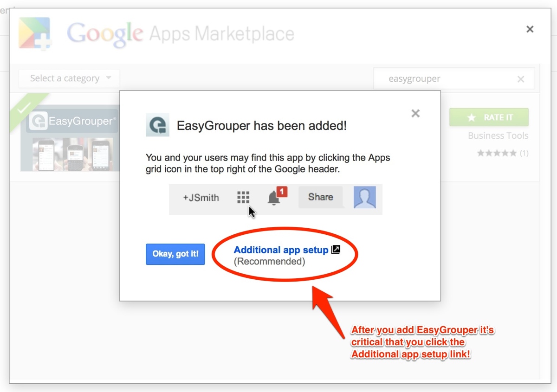Click the Apps grid icon in the illustration
The image size is (557, 392).
243,198
